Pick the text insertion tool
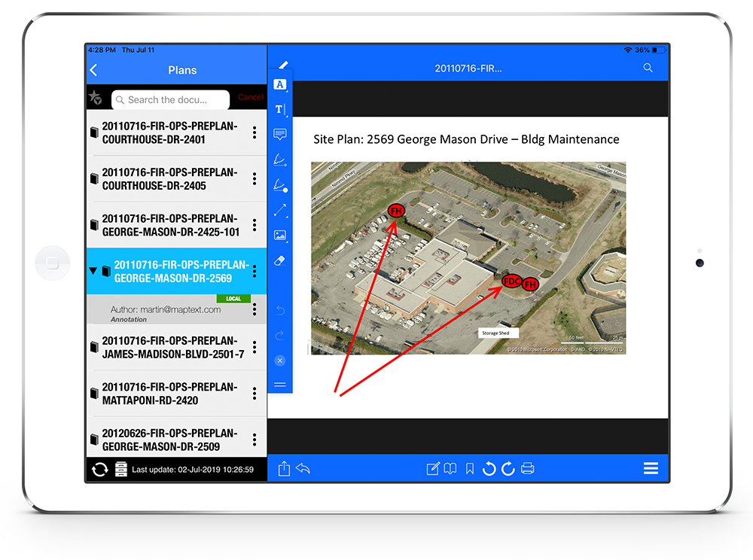 280,109
